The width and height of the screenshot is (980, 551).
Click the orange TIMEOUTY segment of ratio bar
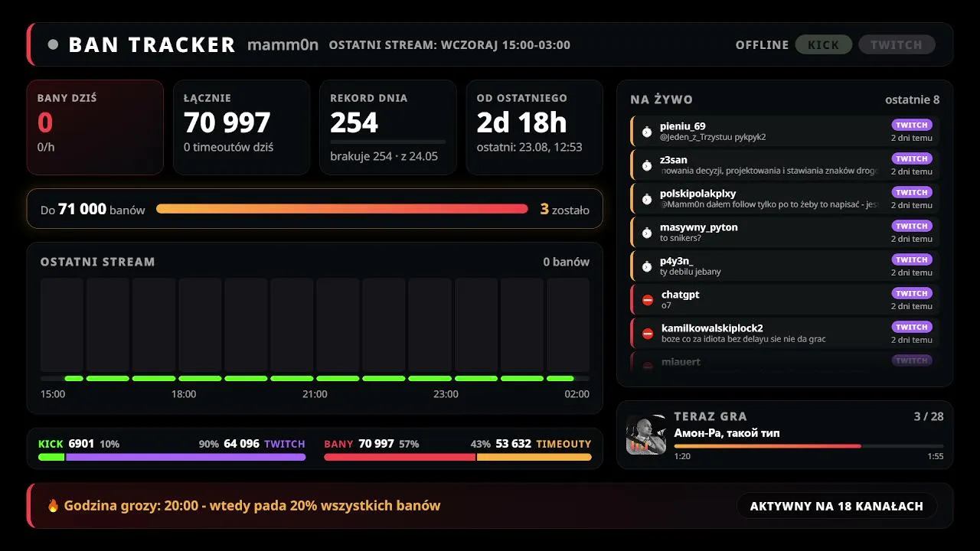point(534,457)
